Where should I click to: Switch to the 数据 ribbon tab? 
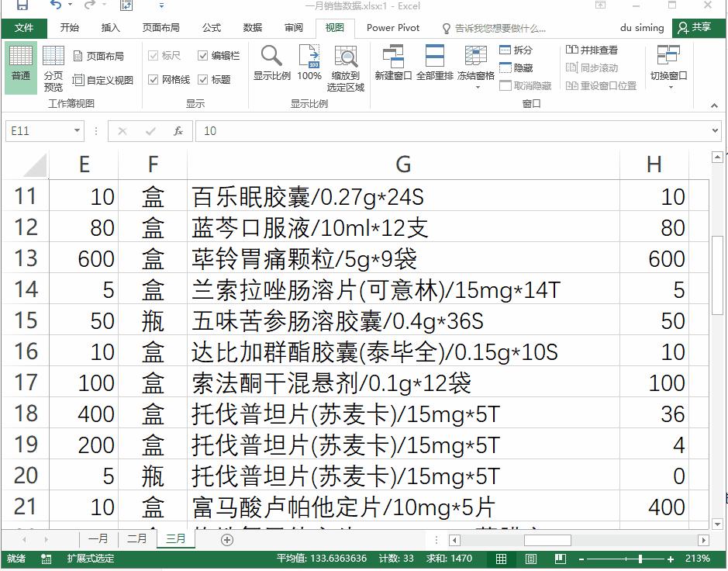pos(252,28)
